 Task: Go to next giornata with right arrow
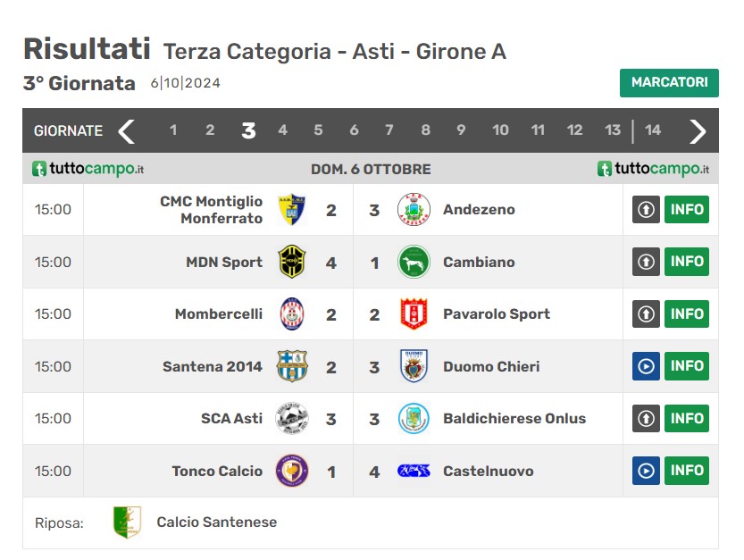[x=698, y=131]
